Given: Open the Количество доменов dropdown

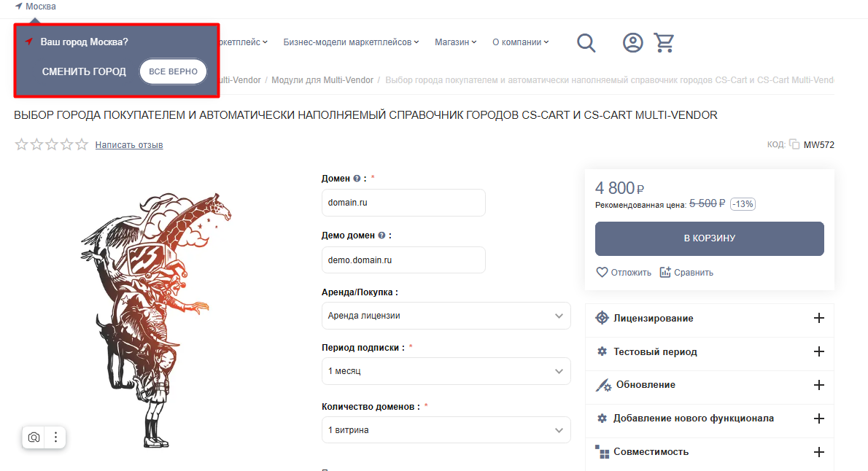Looking at the screenshot, I should (446, 430).
